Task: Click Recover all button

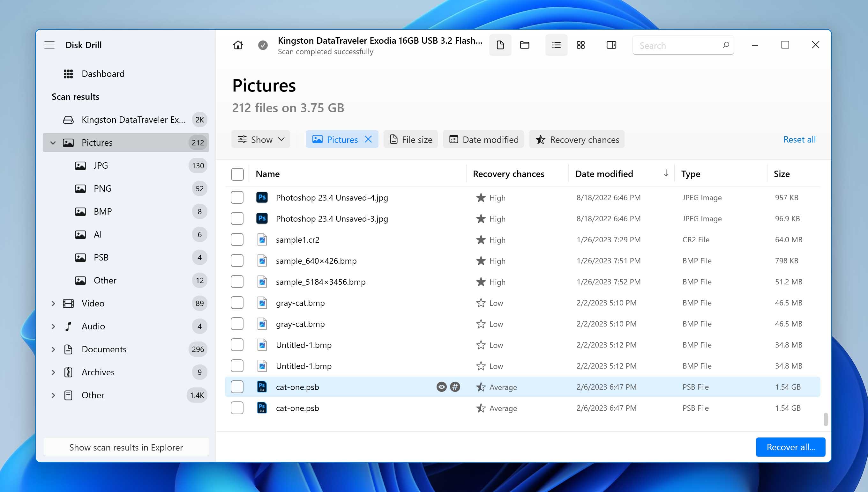Action: (790, 447)
